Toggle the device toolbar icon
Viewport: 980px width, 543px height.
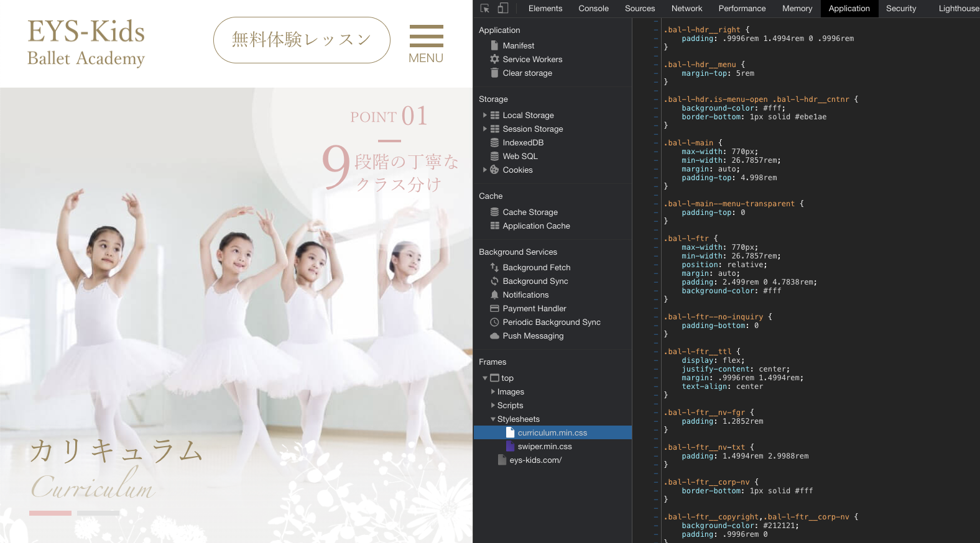503,8
